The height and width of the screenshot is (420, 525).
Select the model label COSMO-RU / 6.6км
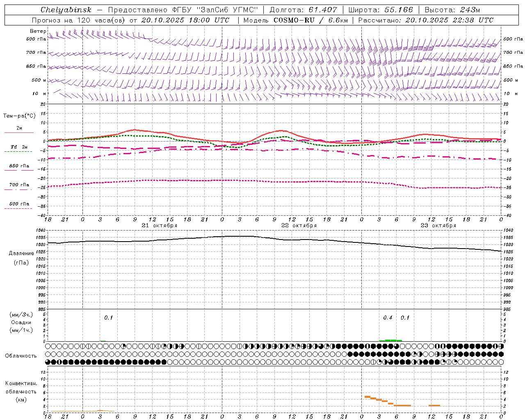310,20
